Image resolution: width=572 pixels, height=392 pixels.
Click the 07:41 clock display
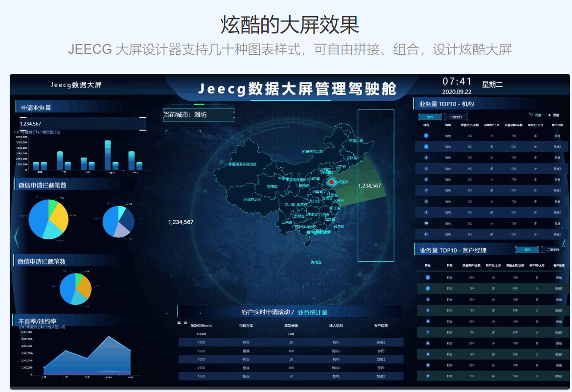pos(457,81)
